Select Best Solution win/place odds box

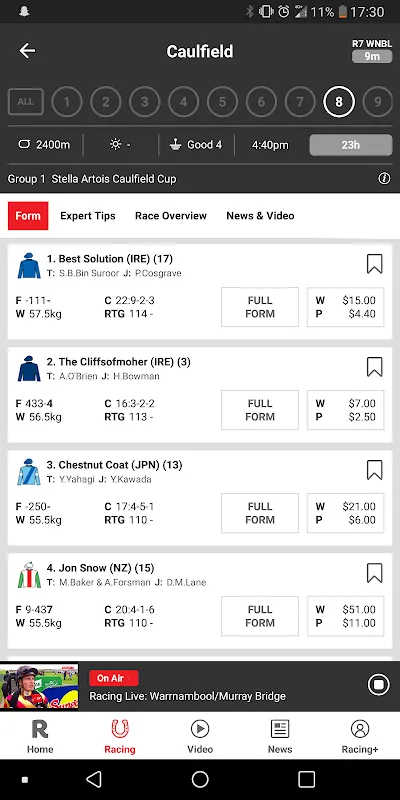pos(345,307)
